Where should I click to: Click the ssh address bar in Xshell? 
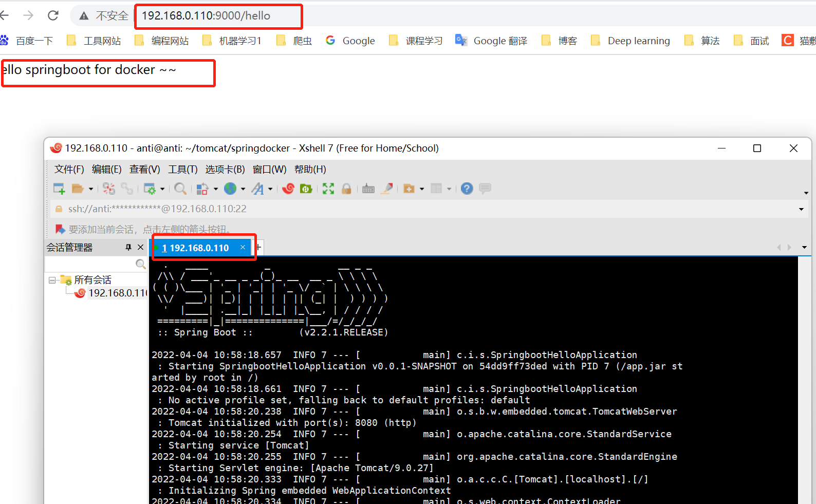pos(421,209)
